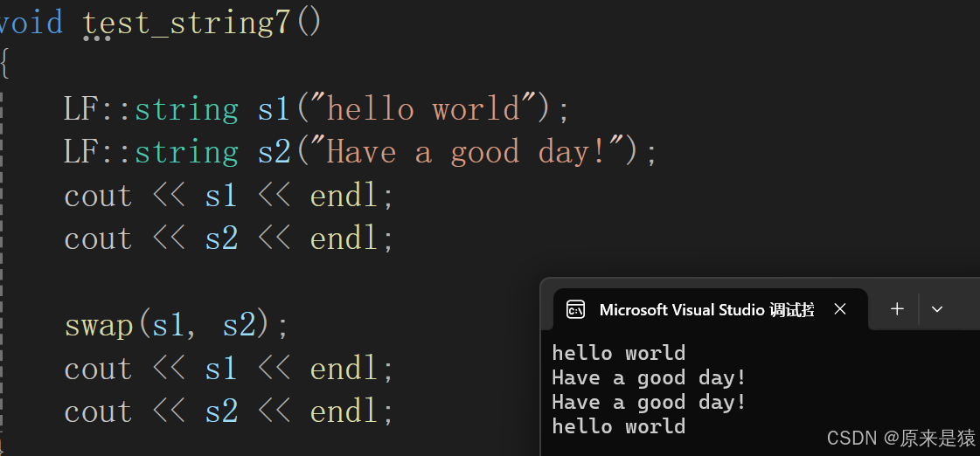Viewport: 980px width, 456px height.
Task: Click the terminal icon on the console tab
Action: tap(575, 309)
